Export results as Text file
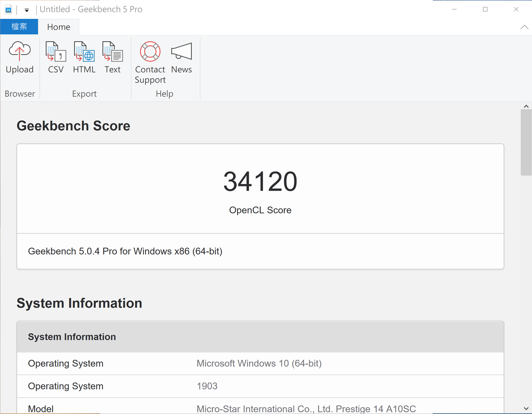Screen dimensions: 532x414 (x=113, y=57)
